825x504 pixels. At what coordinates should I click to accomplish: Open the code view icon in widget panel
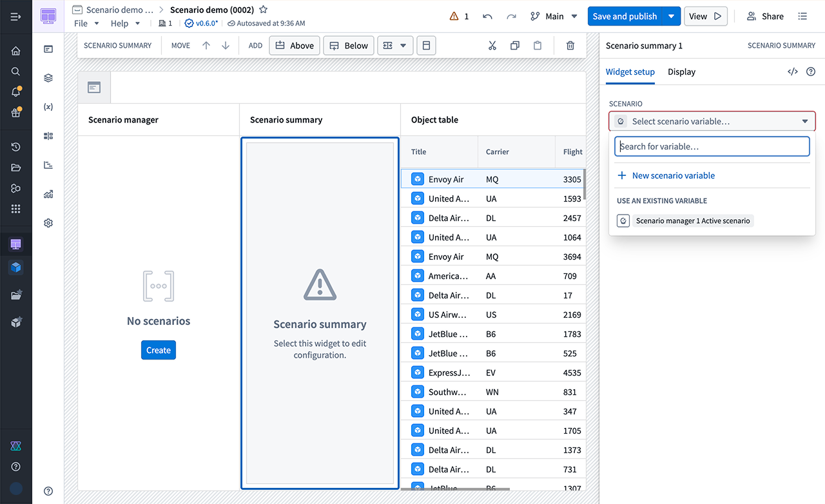pos(793,72)
